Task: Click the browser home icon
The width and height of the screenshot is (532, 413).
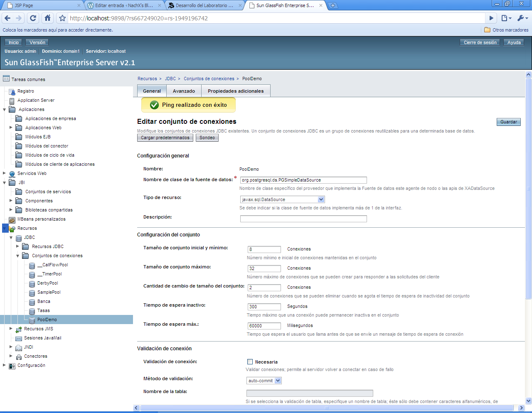Action: coord(48,18)
